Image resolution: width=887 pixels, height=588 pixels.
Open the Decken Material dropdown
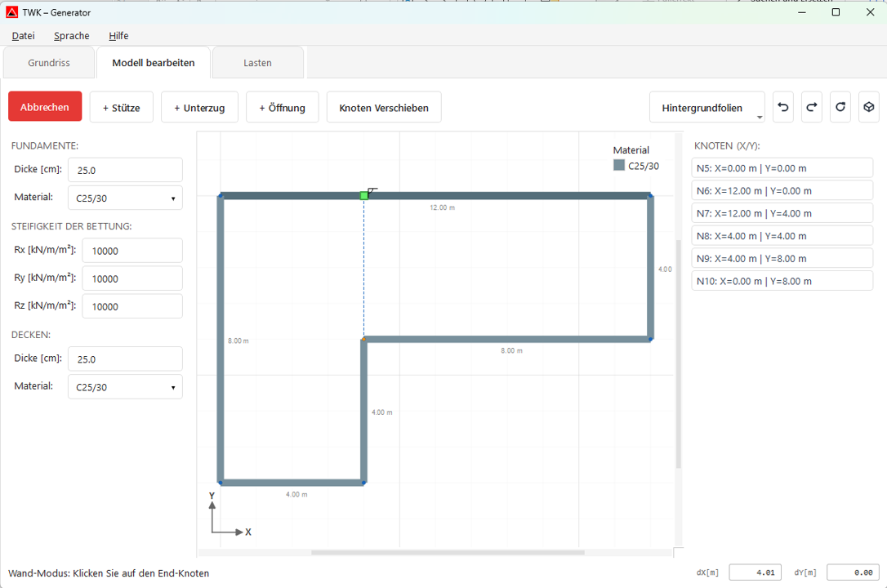(124, 386)
